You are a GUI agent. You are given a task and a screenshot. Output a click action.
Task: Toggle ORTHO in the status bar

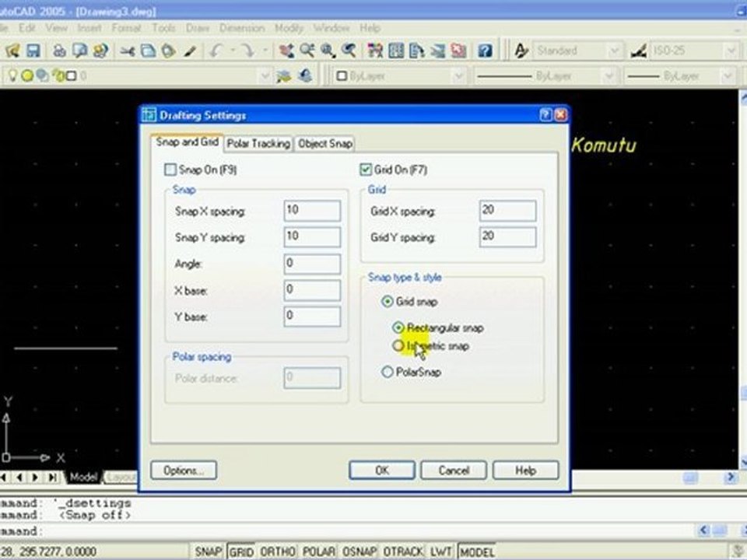click(x=278, y=551)
